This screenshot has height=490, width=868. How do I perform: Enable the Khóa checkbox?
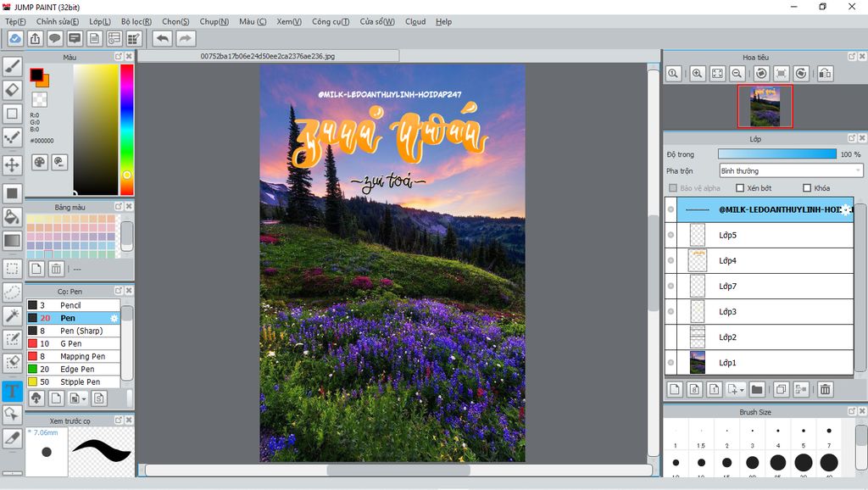coord(807,188)
